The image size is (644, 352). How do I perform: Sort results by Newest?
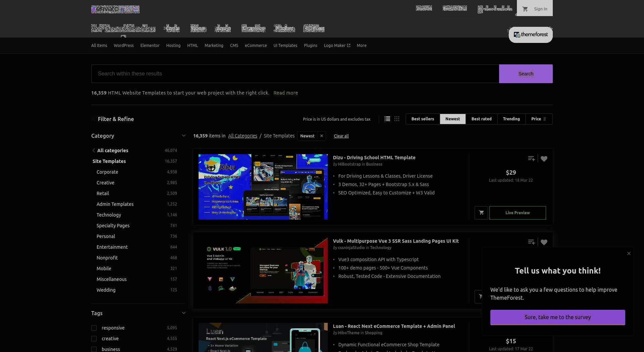point(452,119)
